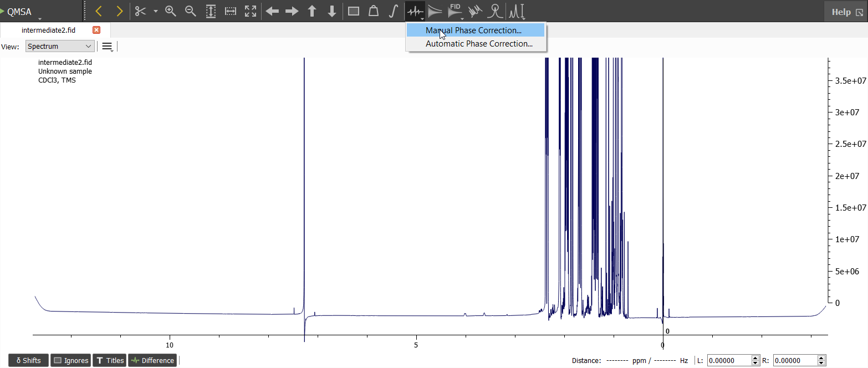Select the rectangle region tool
This screenshot has height=368, width=868.
point(354,11)
